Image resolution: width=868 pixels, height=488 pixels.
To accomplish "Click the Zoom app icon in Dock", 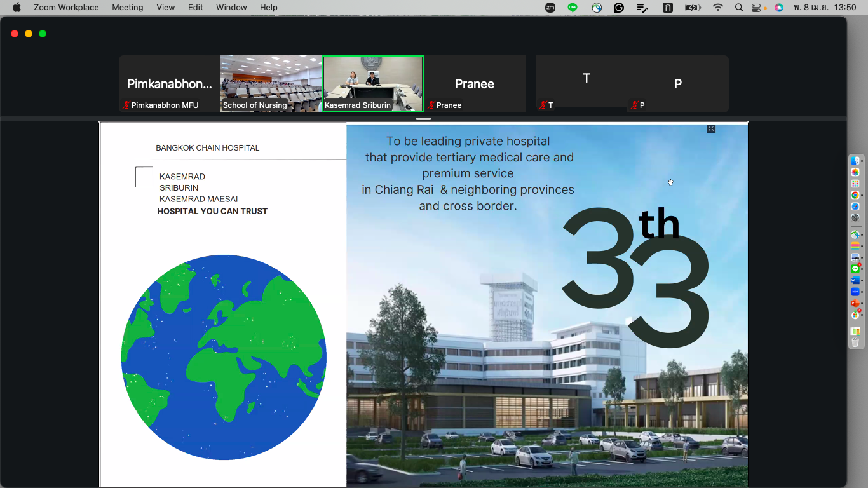I will (855, 292).
